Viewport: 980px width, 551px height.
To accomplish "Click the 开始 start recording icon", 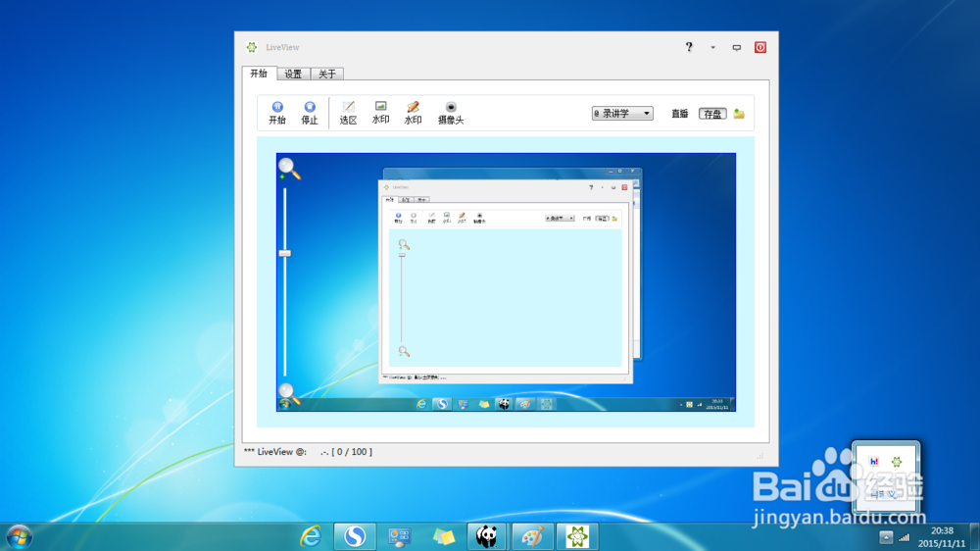I will coord(277,113).
